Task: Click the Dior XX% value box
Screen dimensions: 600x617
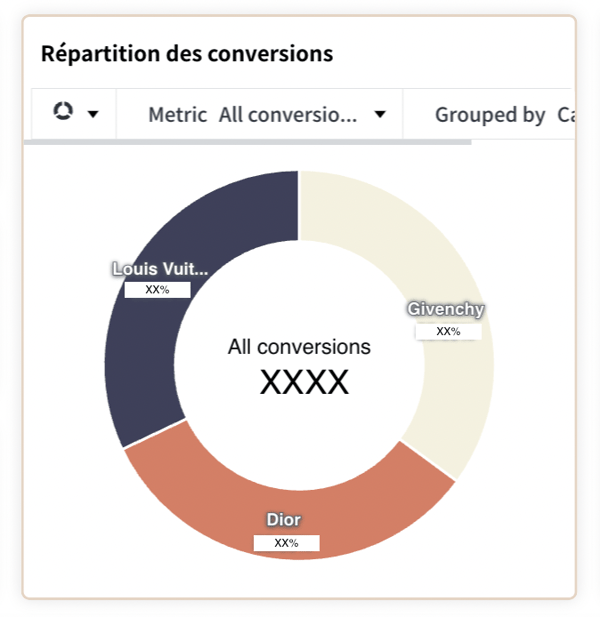Action: tap(286, 543)
